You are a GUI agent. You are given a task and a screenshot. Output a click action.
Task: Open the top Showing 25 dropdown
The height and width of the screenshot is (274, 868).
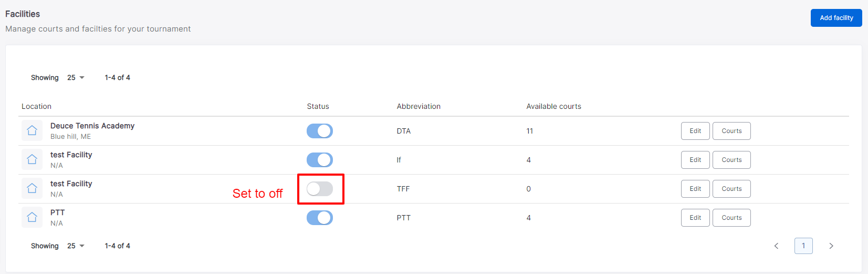76,77
